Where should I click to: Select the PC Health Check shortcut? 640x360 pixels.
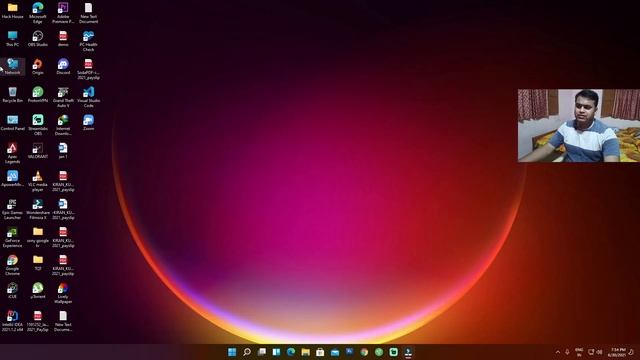88,41
